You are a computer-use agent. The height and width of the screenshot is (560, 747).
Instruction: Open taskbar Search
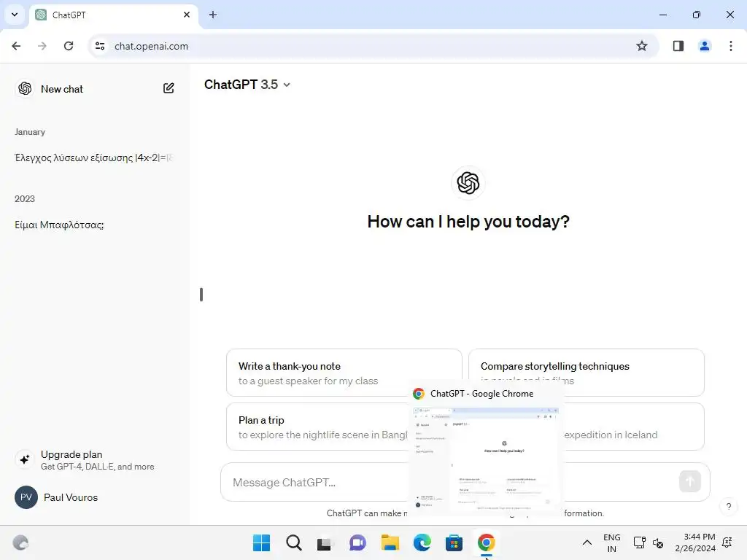coord(293,542)
